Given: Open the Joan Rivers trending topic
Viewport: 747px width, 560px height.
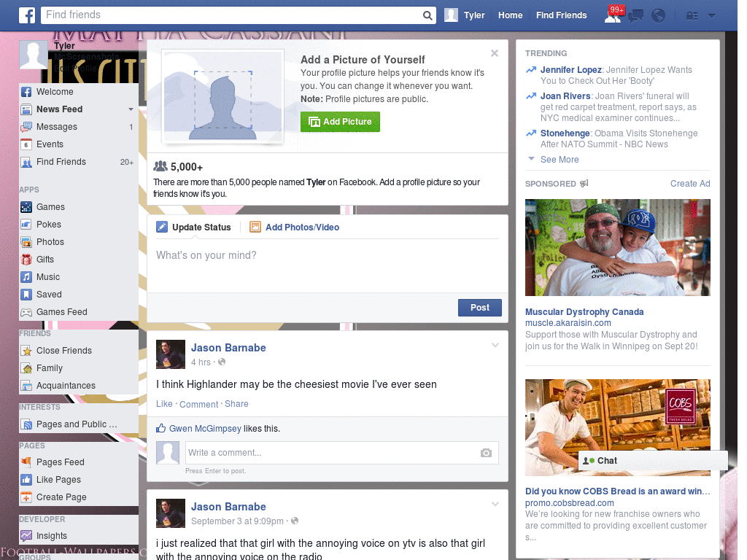Looking at the screenshot, I should 565,96.
